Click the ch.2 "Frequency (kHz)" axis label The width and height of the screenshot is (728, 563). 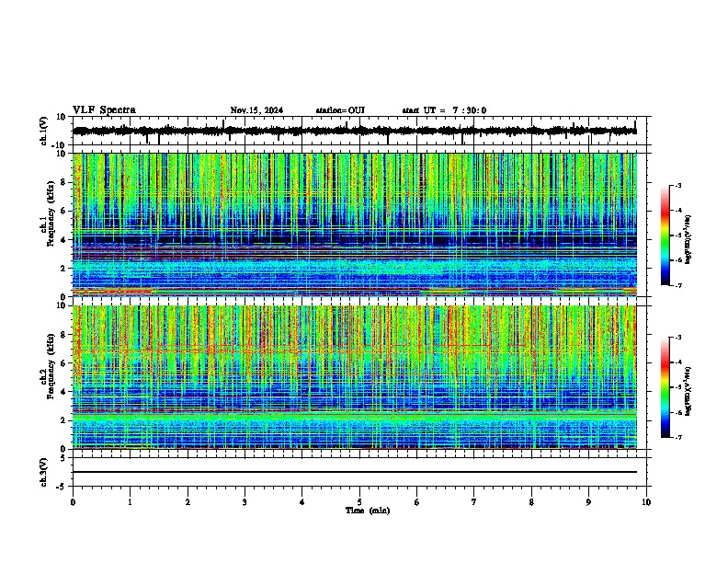[x=51, y=366]
